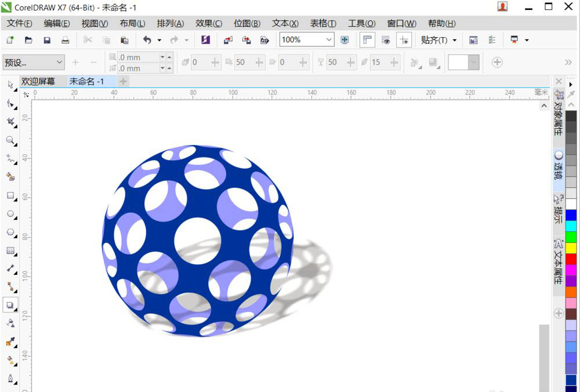Select the Rectangle tool

point(10,195)
